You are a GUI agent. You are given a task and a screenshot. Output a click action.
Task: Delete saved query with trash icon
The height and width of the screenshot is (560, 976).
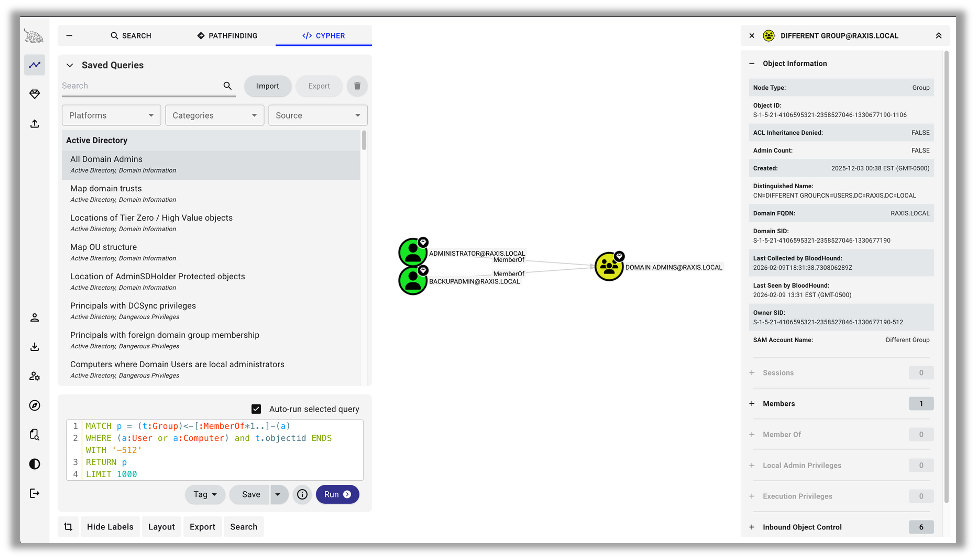tap(357, 86)
